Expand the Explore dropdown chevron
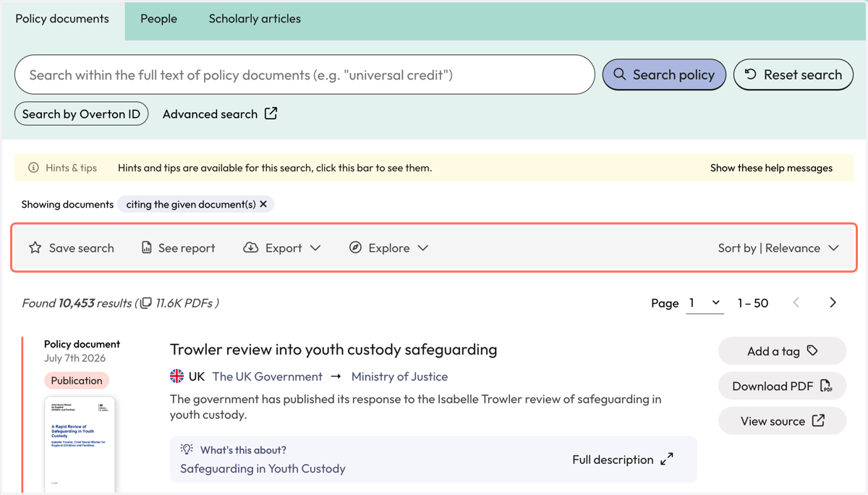 click(x=423, y=247)
